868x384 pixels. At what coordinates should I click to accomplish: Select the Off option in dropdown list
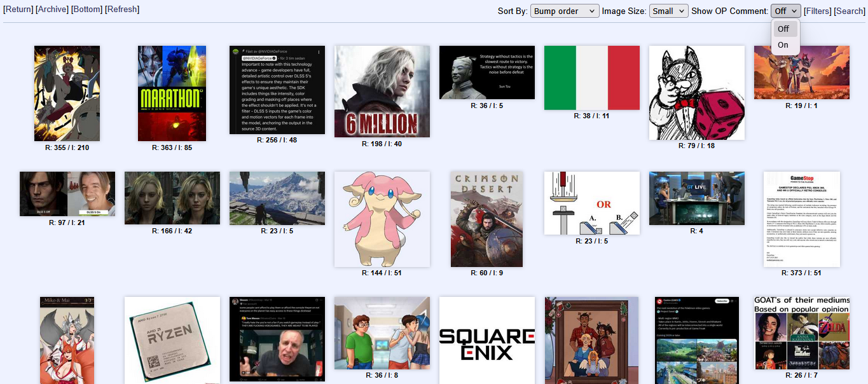click(x=786, y=29)
